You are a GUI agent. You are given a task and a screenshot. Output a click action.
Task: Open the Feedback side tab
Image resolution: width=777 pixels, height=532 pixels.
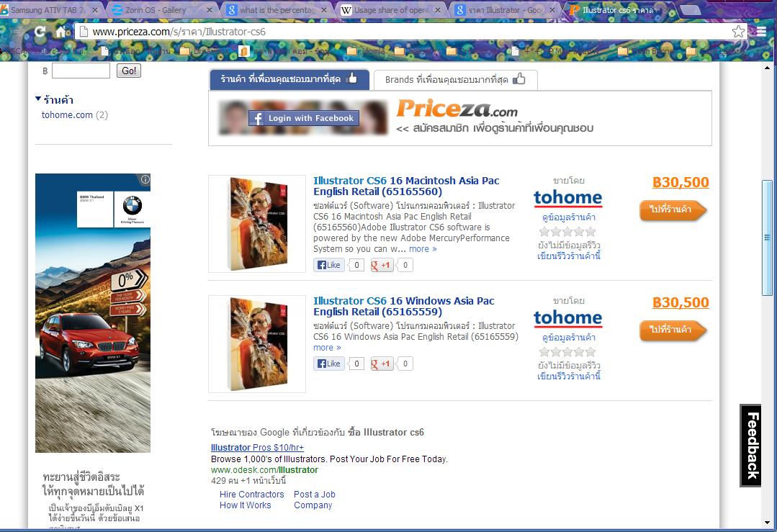pyautogui.click(x=751, y=446)
